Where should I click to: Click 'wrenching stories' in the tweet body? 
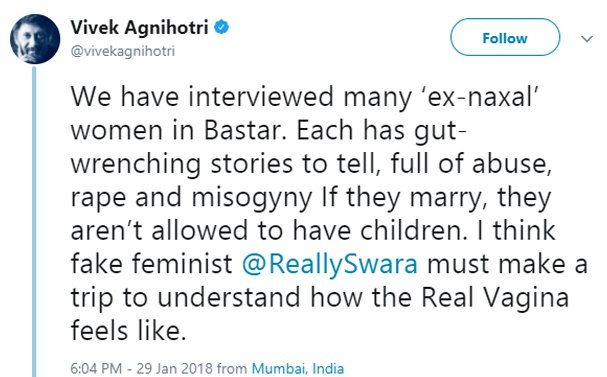(x=182, y=164)
